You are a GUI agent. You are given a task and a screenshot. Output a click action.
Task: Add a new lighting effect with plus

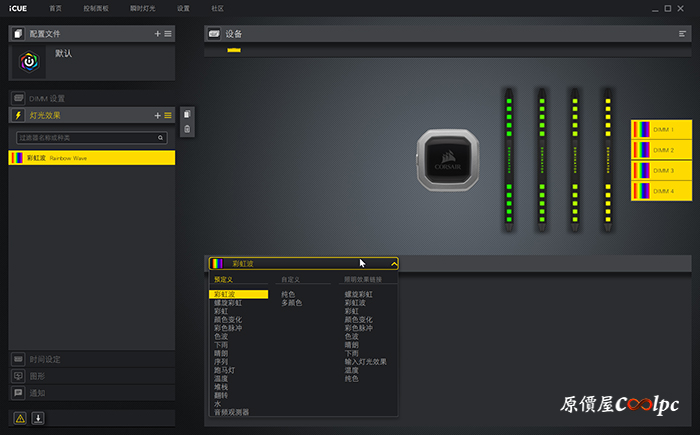[158, 115]
